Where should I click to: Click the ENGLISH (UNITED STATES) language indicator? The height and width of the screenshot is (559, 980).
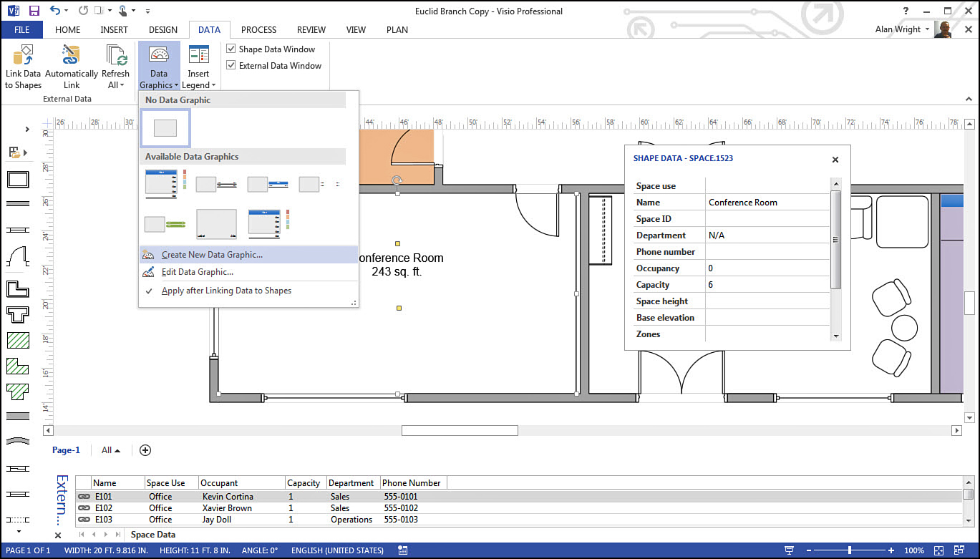click(337, 550)
